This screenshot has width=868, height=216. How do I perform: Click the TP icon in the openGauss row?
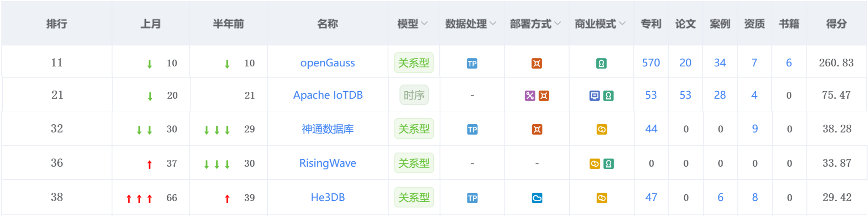click(x=472, y=64)
